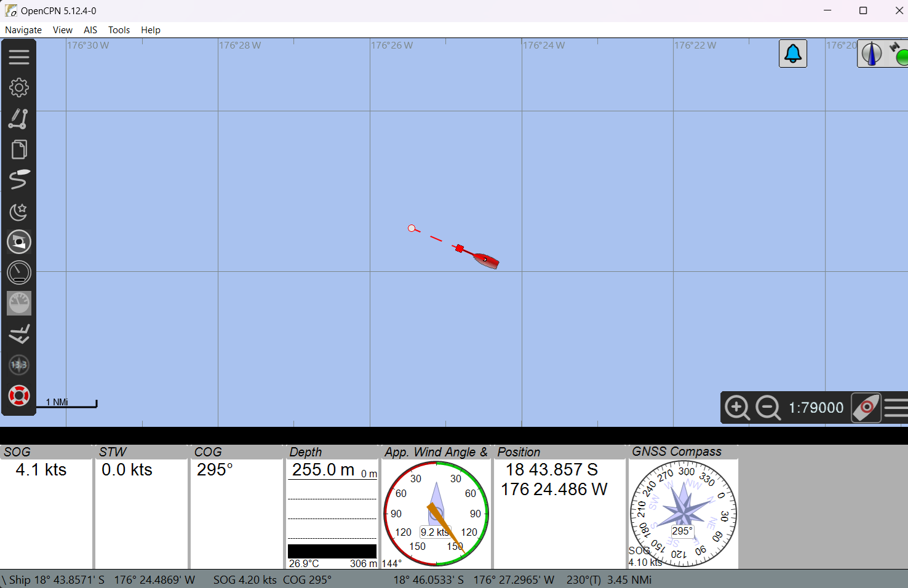The image size is (908, 588).
Task: Click the blue alarm bell icon
Action: (793, 54)
